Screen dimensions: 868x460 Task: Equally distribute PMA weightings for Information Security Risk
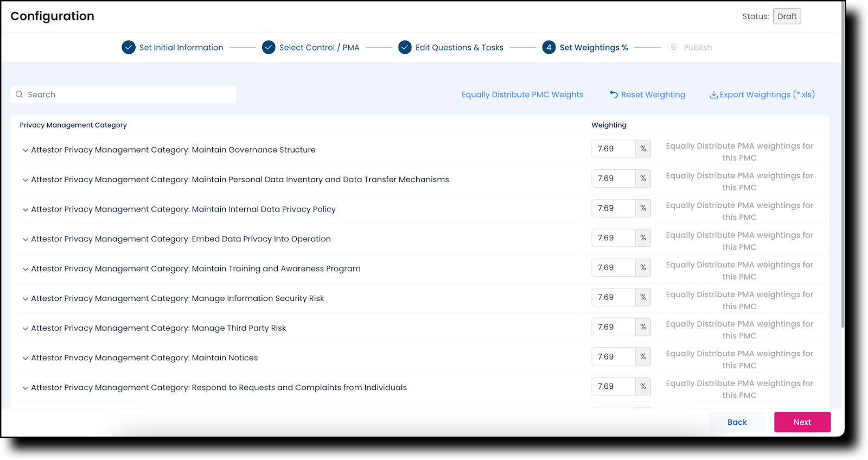(x=739, y=301)
